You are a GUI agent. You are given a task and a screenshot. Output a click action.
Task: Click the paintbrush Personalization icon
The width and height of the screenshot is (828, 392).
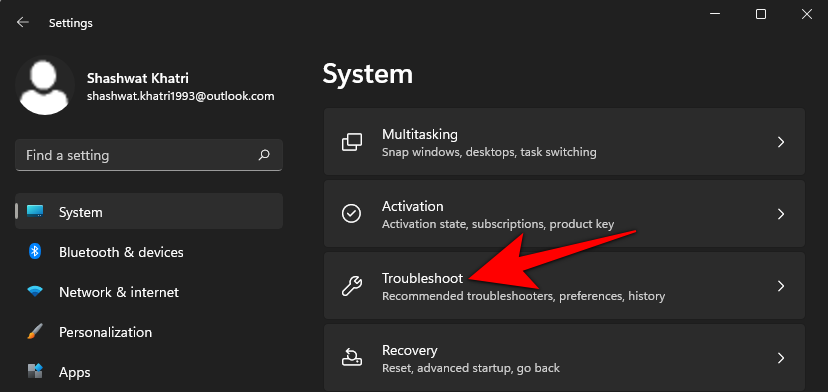35,332
